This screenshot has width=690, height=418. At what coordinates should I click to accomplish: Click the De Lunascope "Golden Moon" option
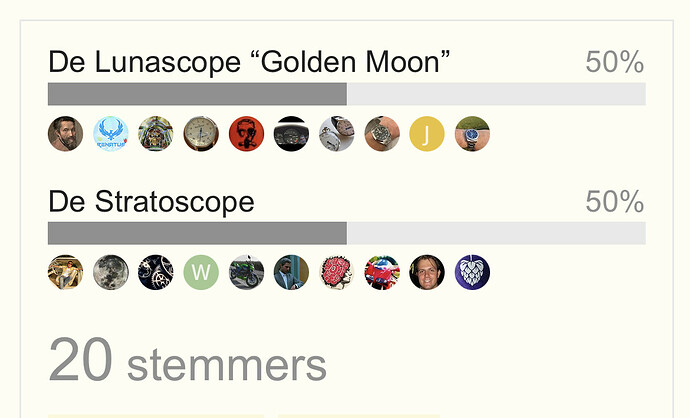pos(250,63)
